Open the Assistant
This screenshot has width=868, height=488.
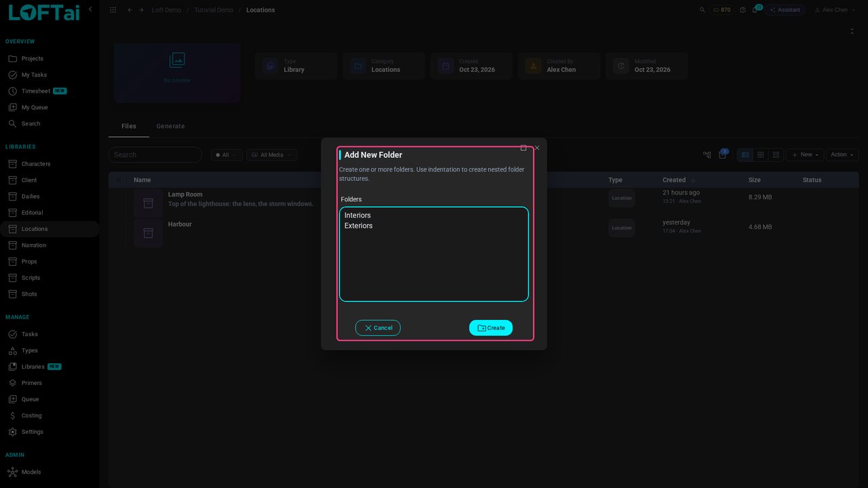pos(785,10)
